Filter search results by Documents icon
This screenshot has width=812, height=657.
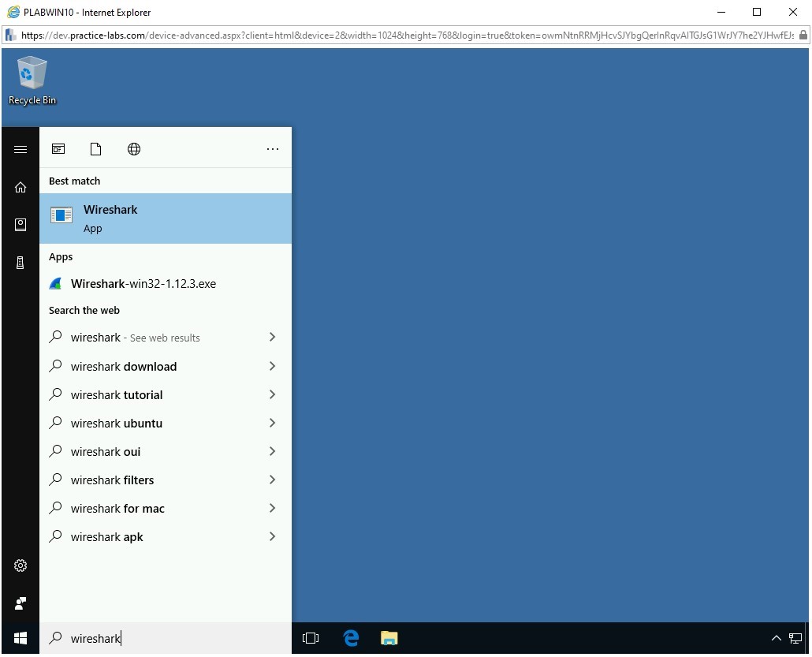96,149
